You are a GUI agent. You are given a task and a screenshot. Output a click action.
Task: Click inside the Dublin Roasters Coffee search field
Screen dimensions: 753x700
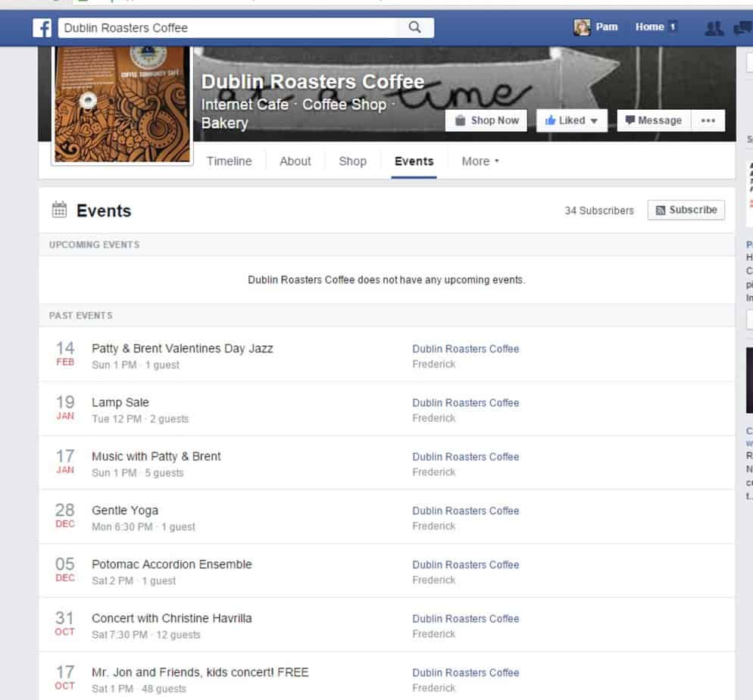click(227, 28)
